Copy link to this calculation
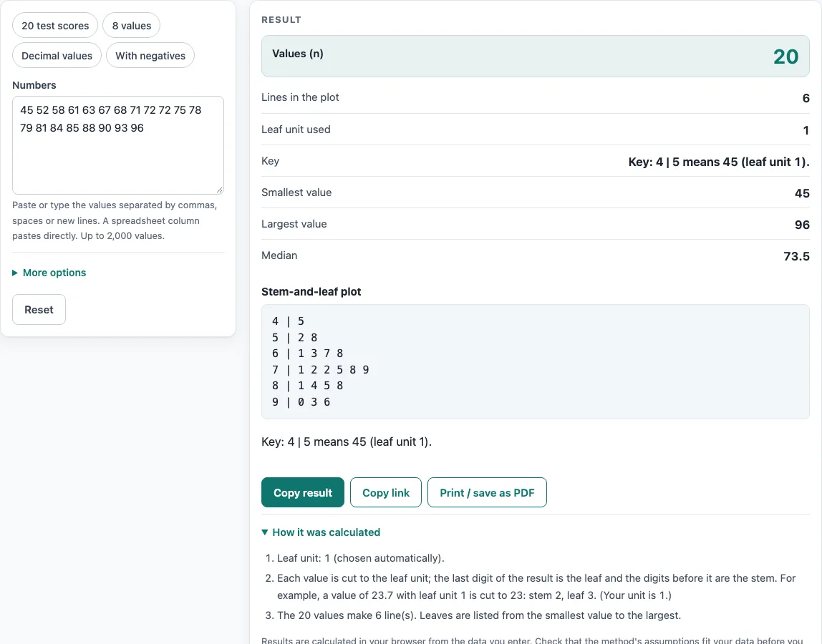The image size is (822, 644). (x=386, y=492)
